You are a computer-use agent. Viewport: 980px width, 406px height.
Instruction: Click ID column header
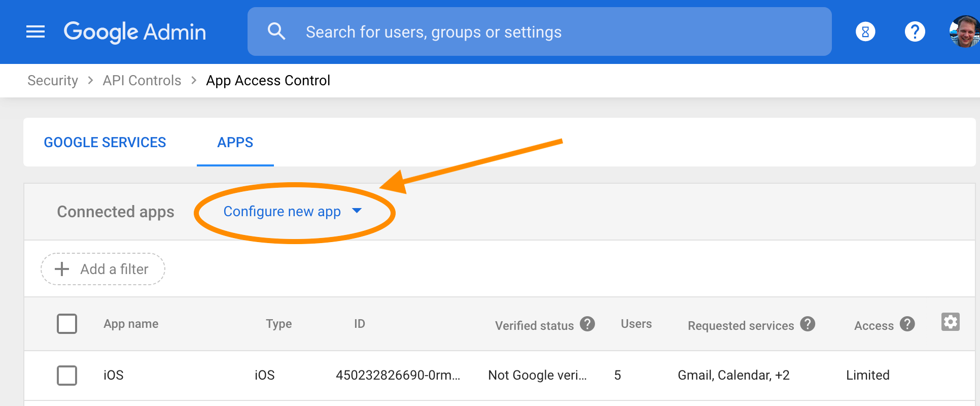[360, 324]
